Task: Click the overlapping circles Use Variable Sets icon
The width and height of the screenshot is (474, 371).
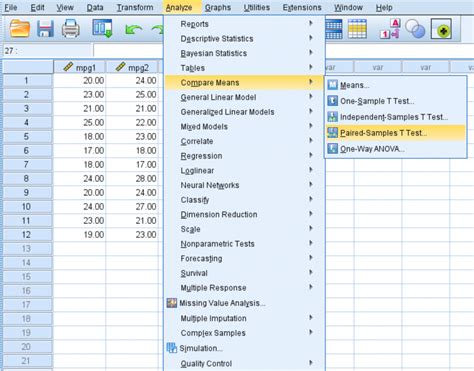Action: pyautogui.click(x=415, y=29)
